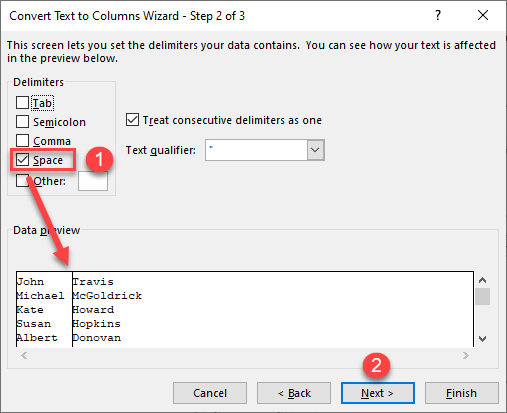
Task: Uncheck the Space delimiter checkbox
Action: [x=22, y=160]
